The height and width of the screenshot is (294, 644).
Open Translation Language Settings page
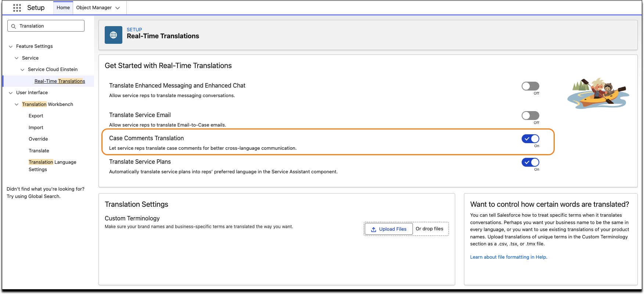pos(53,166)
